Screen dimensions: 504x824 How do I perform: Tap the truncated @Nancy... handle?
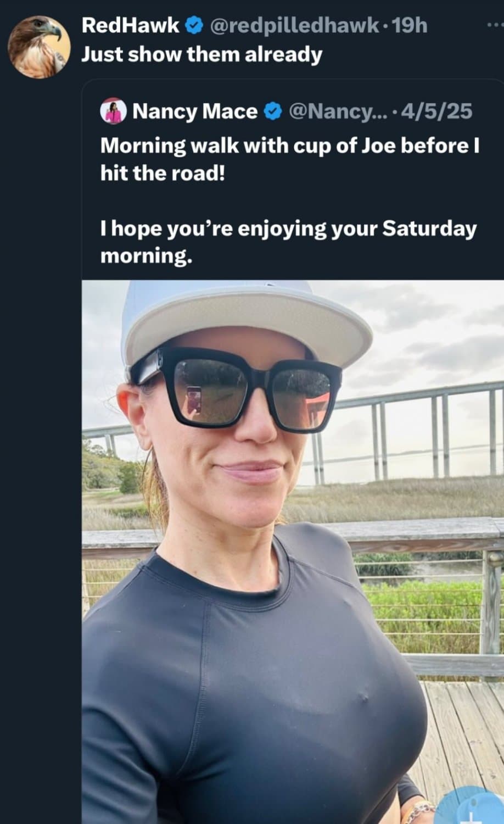(337, 112)
